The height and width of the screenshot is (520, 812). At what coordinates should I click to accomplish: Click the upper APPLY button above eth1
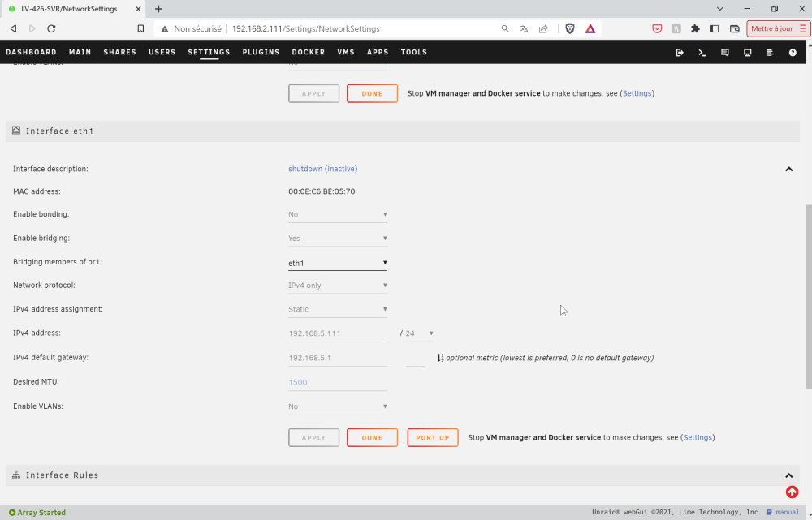point(313,93)
